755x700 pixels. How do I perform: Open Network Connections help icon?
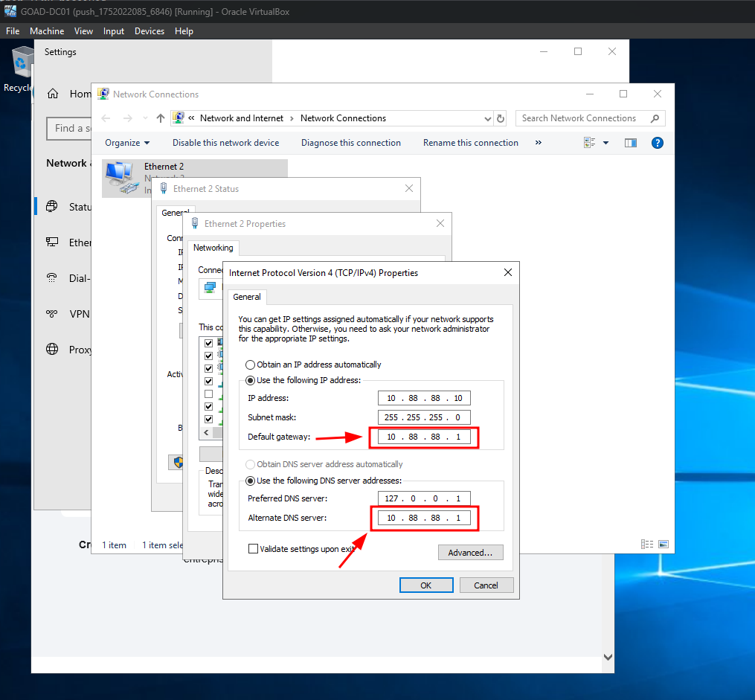click(658, 143)
